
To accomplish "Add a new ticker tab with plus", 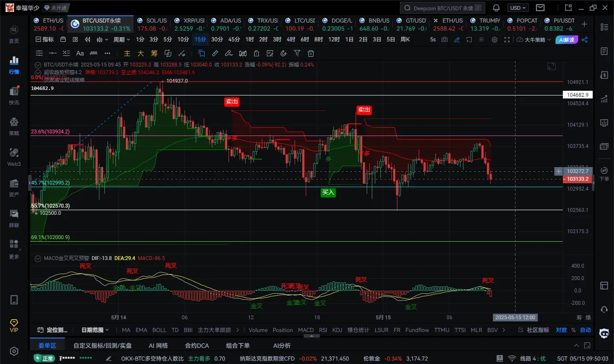I will tap(585, 24).
